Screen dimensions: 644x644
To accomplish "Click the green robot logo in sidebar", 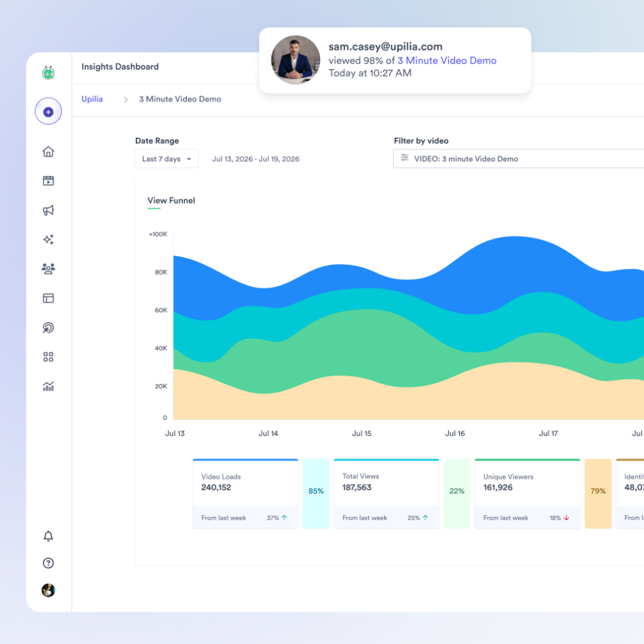I will point(48,73).
